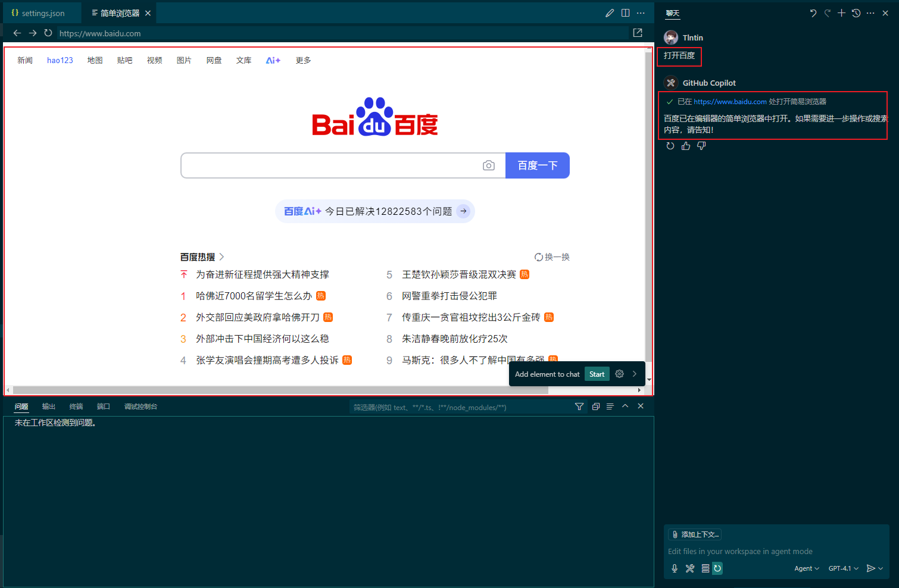The height and width of the screenshot is (588, 899).
Task: Split the editor to the right
Action: coord(625,13)
